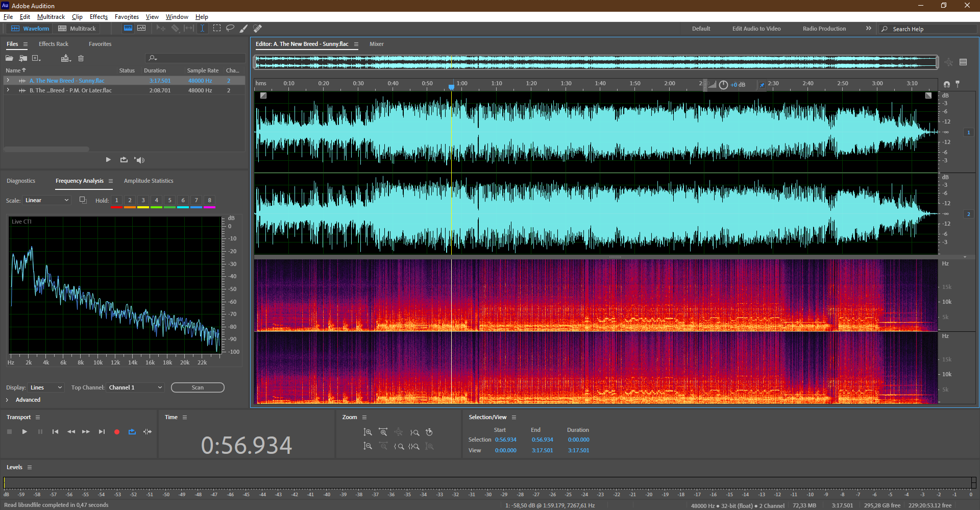980x510 pixels.
Task: Click the Open File folder icon
Action: click(x=9, y=58)
